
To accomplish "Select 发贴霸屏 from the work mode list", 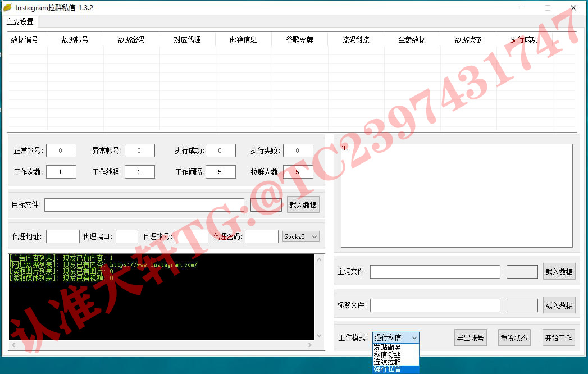I will click(388, 347).
